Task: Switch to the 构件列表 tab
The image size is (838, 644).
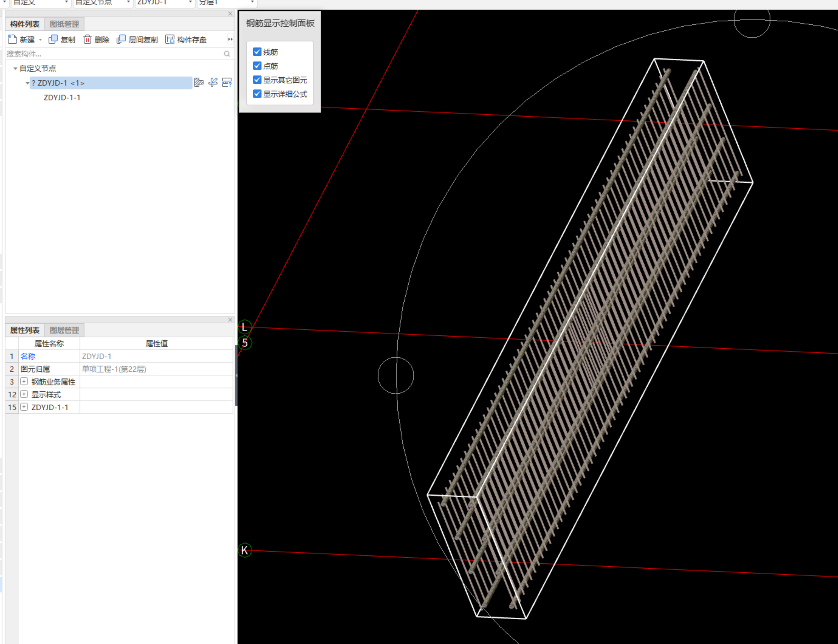Action: coord(25,24)
